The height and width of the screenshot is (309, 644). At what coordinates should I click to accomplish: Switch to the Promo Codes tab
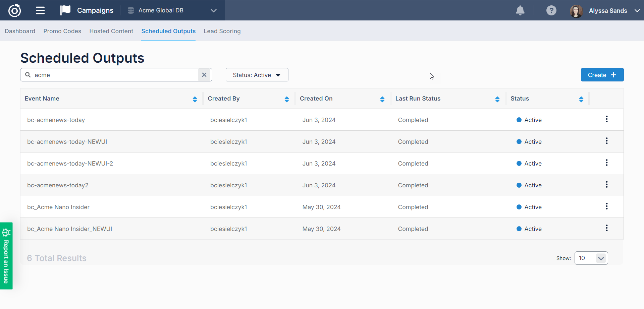(62, 31)
